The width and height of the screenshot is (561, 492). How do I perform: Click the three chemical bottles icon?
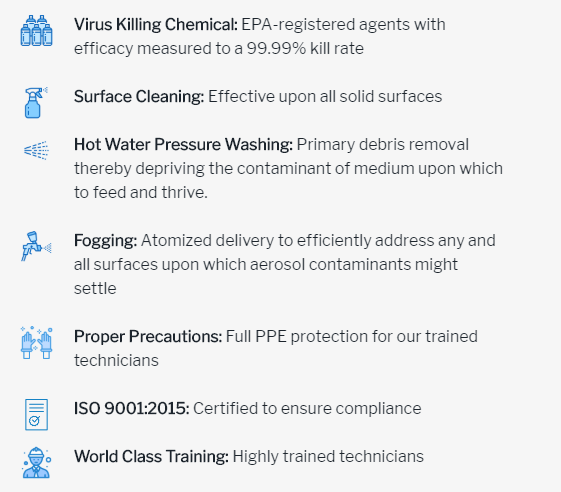click(36, 31)
